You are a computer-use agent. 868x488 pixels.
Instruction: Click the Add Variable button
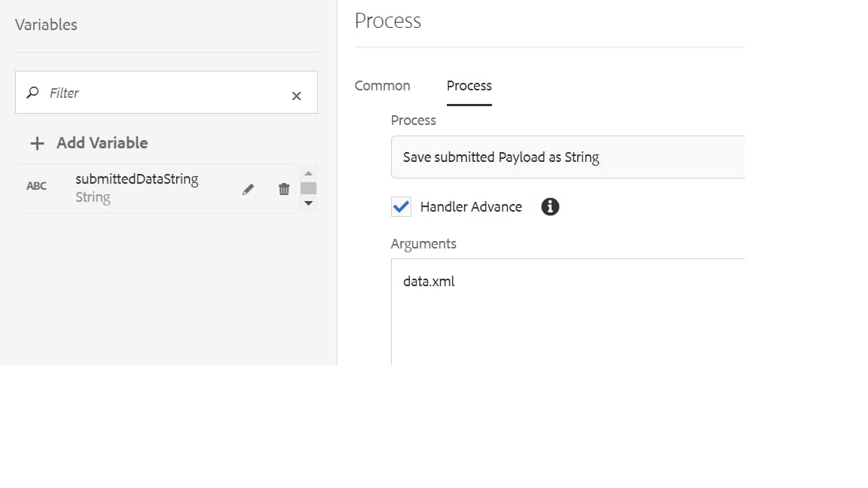tap(101, 142)
